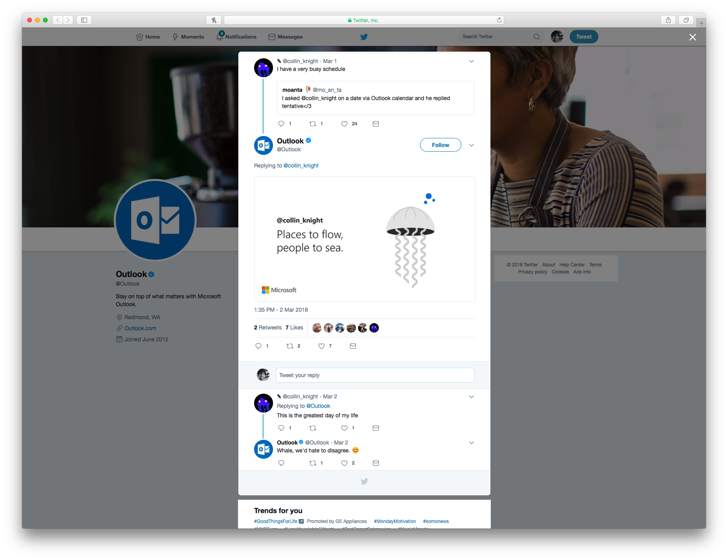Reply to 'greatest day of my life' tweet

[x=281, y=428]
